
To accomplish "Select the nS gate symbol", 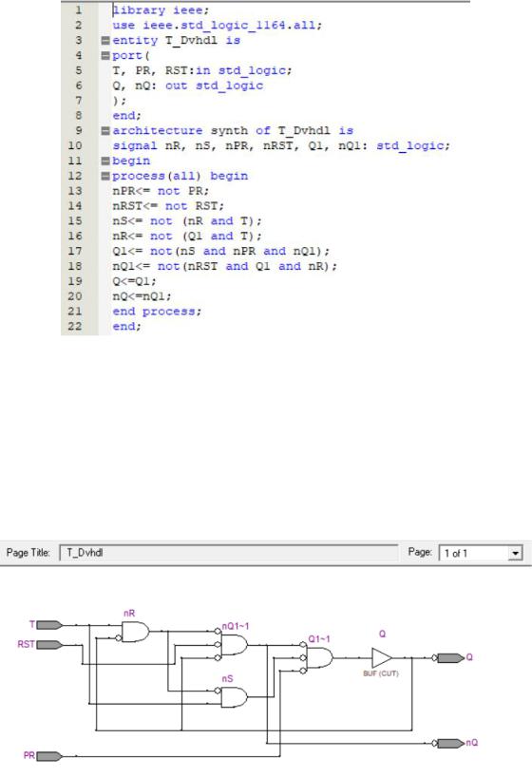I will coord(234,697).
